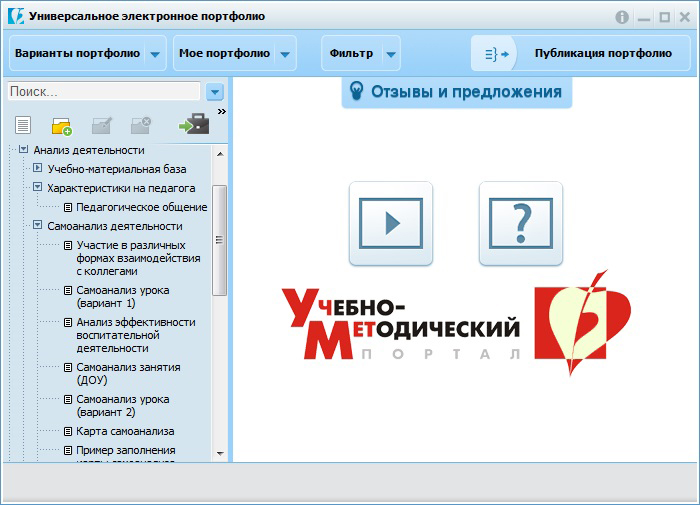Viewport: 700px width, 505px height.
Task: Click the publish arrow icon
Action: click(496, 54)
